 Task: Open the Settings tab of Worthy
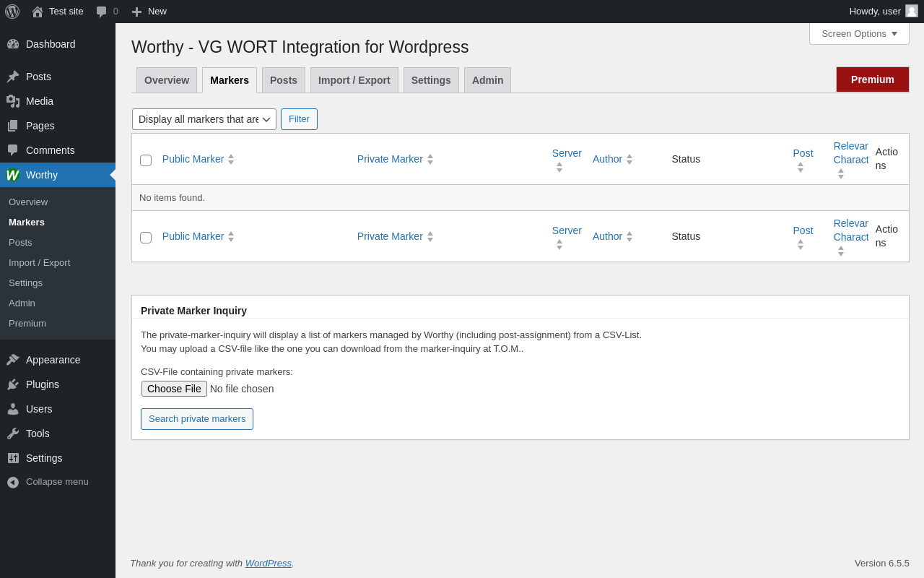(x=431, y=80)
